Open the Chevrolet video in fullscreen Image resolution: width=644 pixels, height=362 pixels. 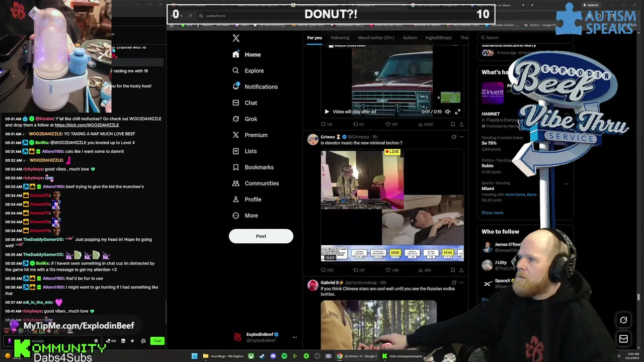[457, 112]
